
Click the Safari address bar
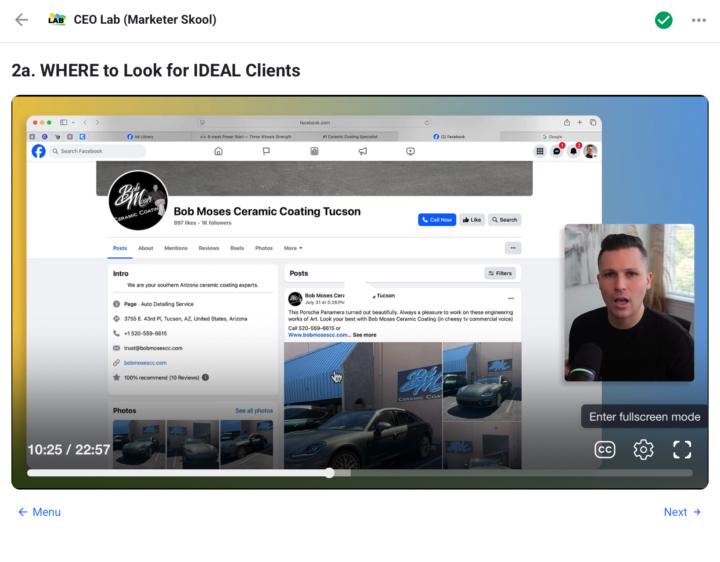click(x=315, y=123)
